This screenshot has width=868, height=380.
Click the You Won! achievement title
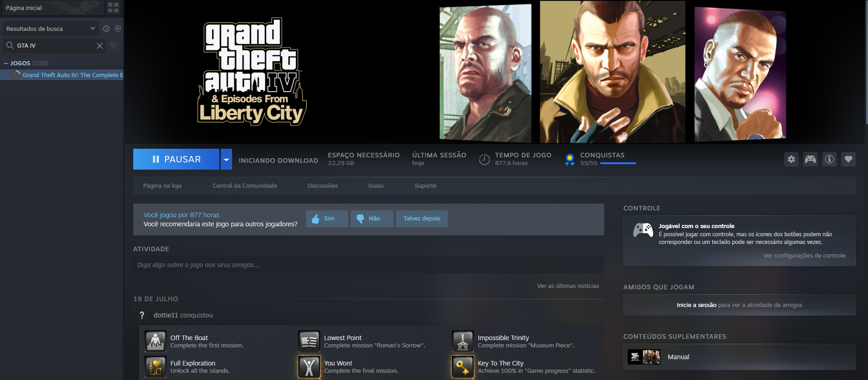[338, 363]
